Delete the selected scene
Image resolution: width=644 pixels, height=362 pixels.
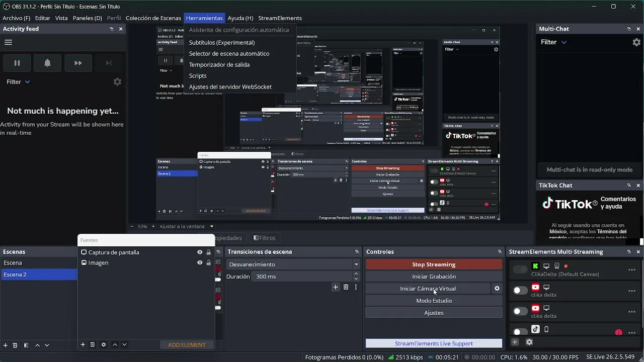point(15,345)
